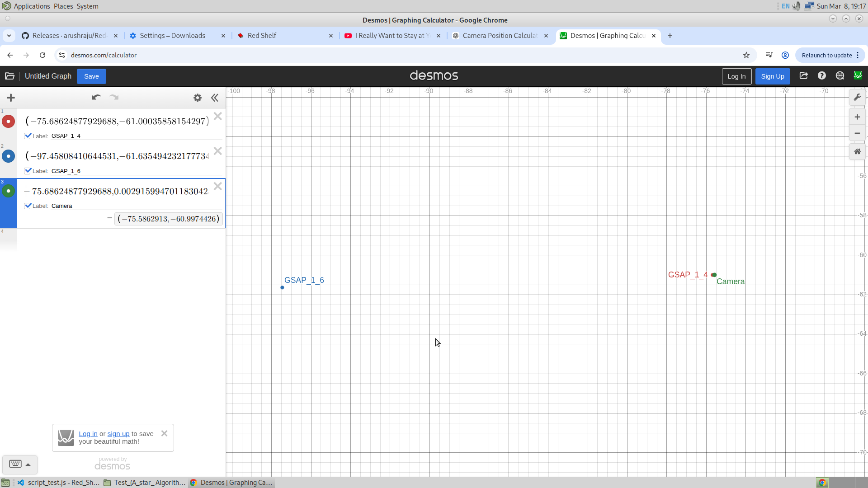Viewport: 868px width, 488px height.
Task: Click the blue Save button
Action: pos(91,76)
